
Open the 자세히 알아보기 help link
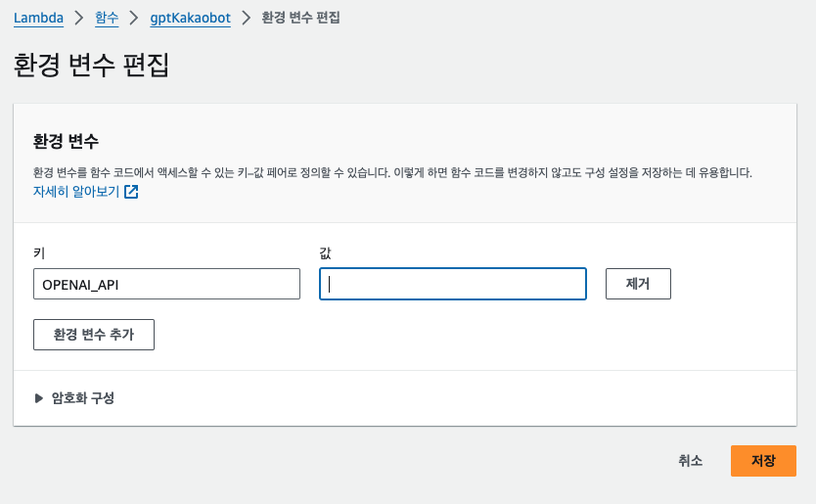76,192
